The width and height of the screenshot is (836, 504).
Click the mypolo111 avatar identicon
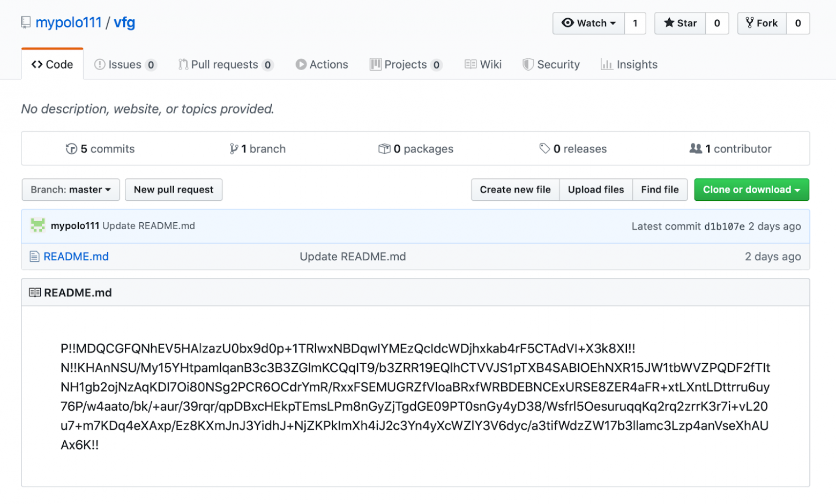point(38,225)
